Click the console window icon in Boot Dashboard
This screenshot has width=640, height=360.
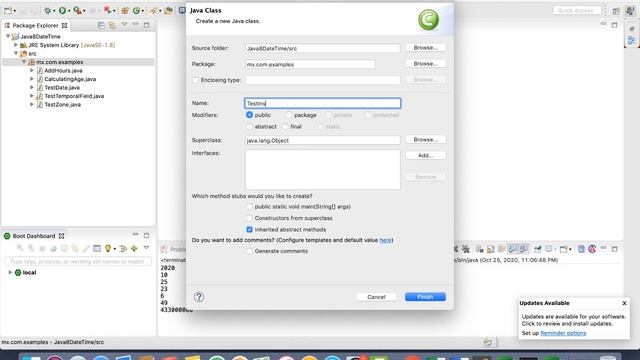(x=97, y=248)
